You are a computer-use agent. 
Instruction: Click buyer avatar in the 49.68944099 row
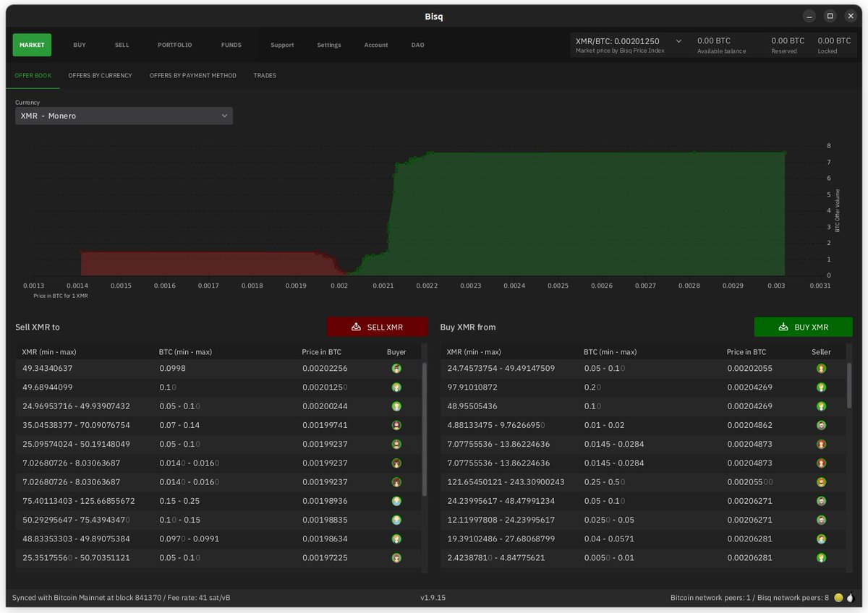396,387
